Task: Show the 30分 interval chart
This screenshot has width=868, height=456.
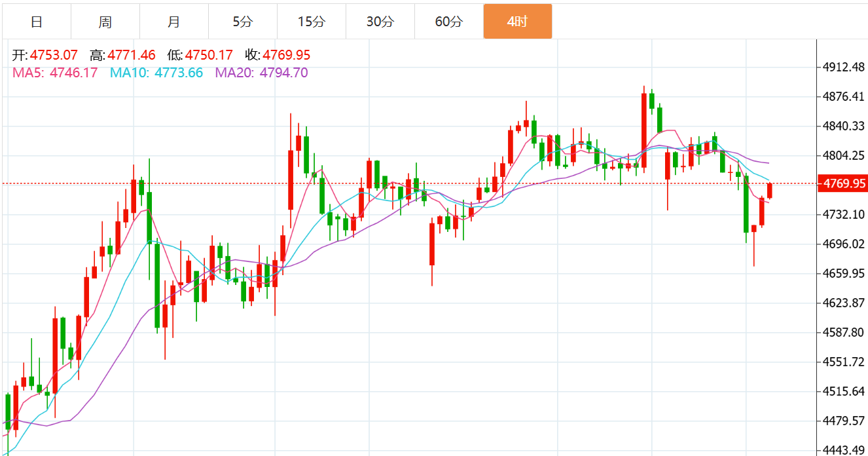Action: [380, 22]
